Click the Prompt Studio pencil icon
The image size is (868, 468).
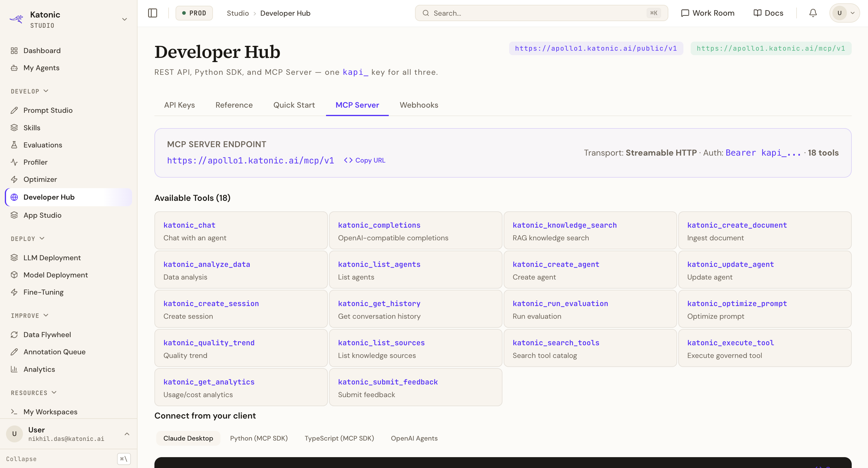[x=14, y=110]
